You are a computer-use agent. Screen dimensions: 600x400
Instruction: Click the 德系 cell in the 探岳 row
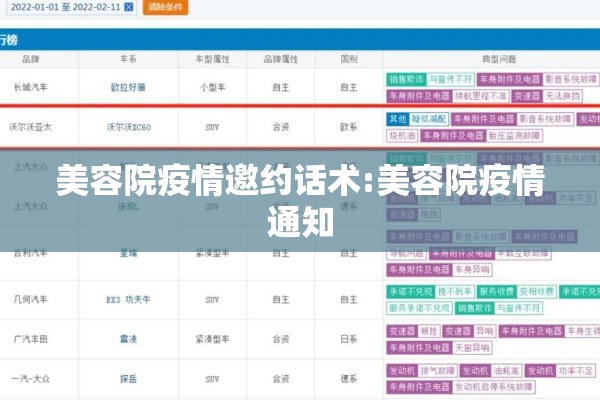(x=349, y=379)
